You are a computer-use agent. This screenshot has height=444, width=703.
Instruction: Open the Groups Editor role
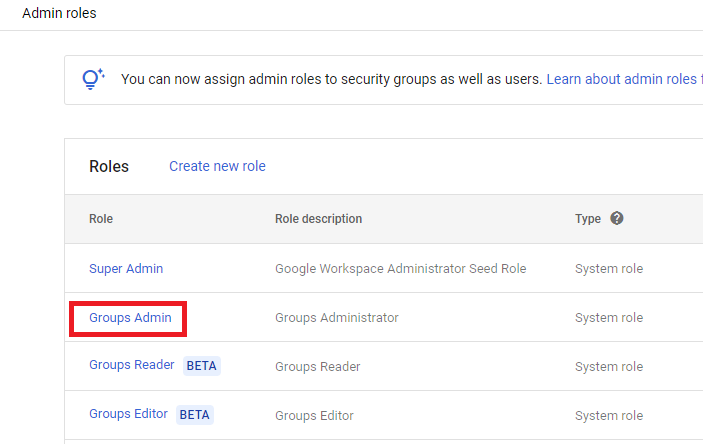click(x=128, y=414)
